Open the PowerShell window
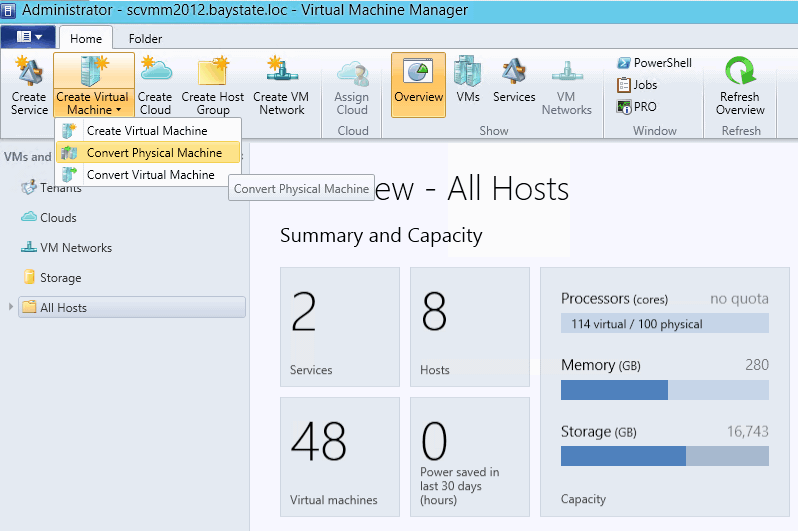The height and width of the screenshot is (531, 798). pos(654,63)
